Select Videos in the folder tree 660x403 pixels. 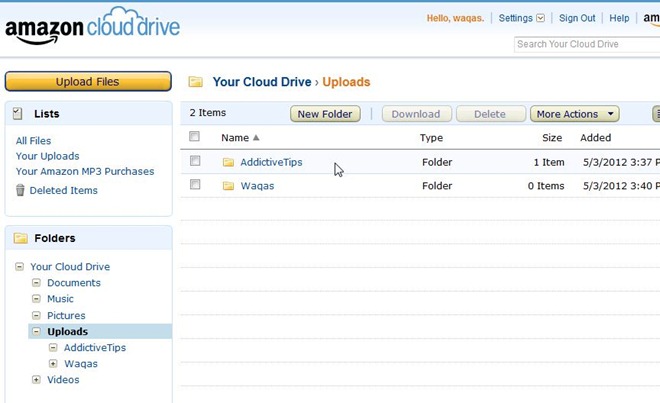63,379
